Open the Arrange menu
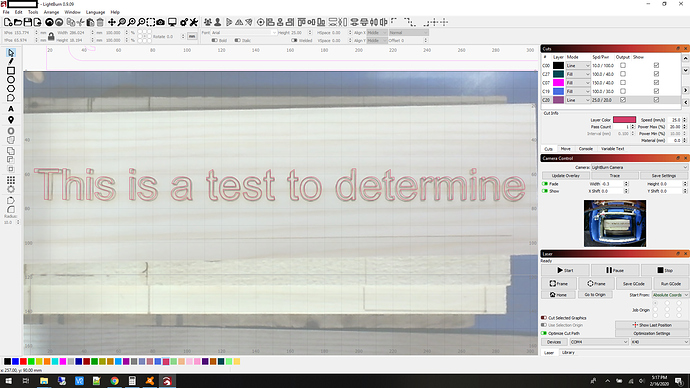 coord(51,12)
